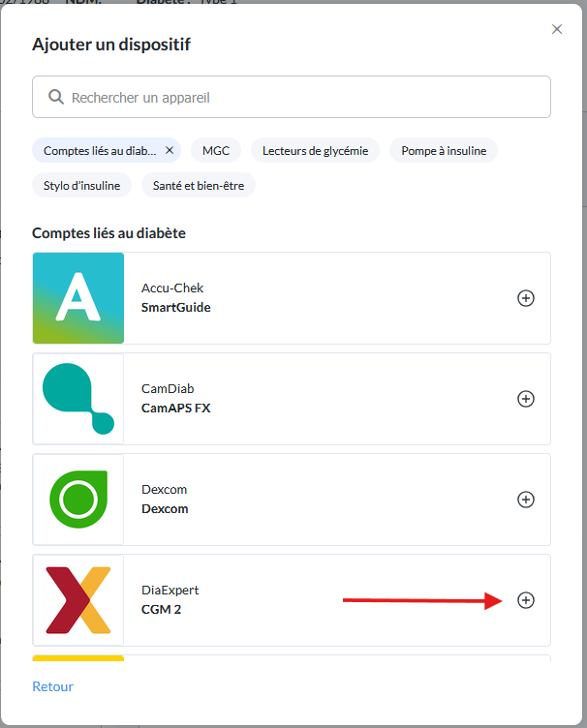Select the Comptes liés au diab... filter chip
Viewport: 587px width, 728px height.
tap(107, 150)
